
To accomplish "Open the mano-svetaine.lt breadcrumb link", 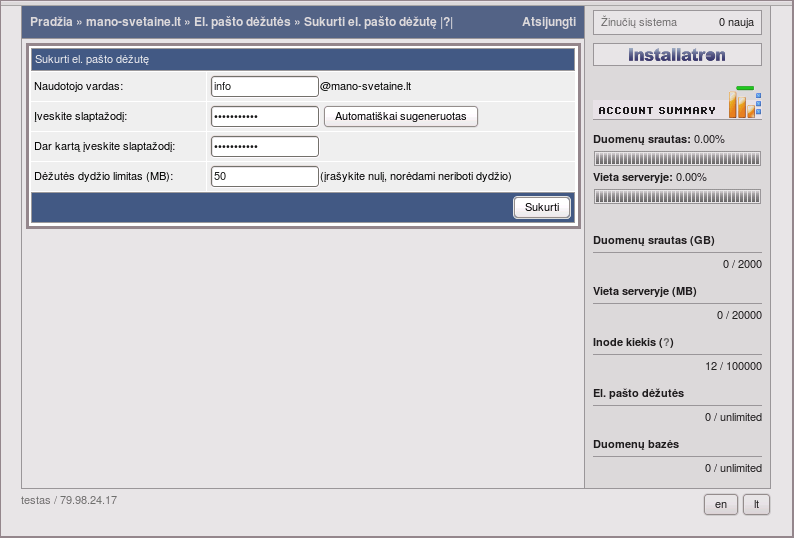I will pyautogui.click(x=133, y=21).
